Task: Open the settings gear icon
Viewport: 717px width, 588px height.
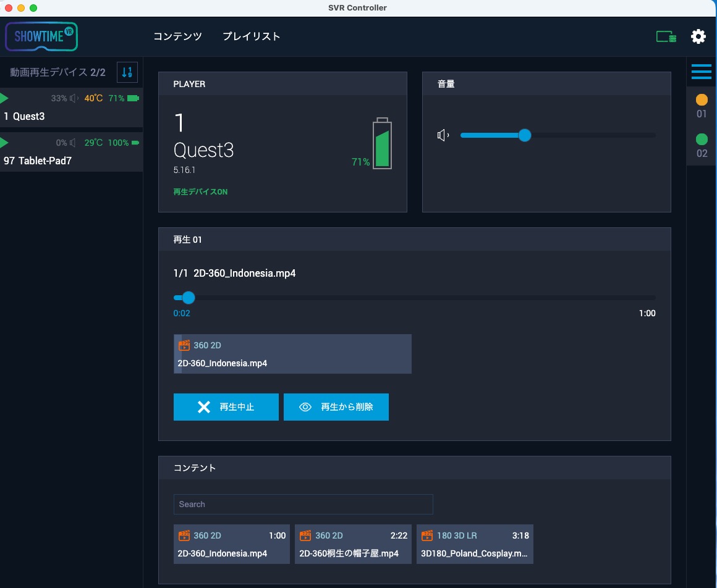Action: point(698,36)
